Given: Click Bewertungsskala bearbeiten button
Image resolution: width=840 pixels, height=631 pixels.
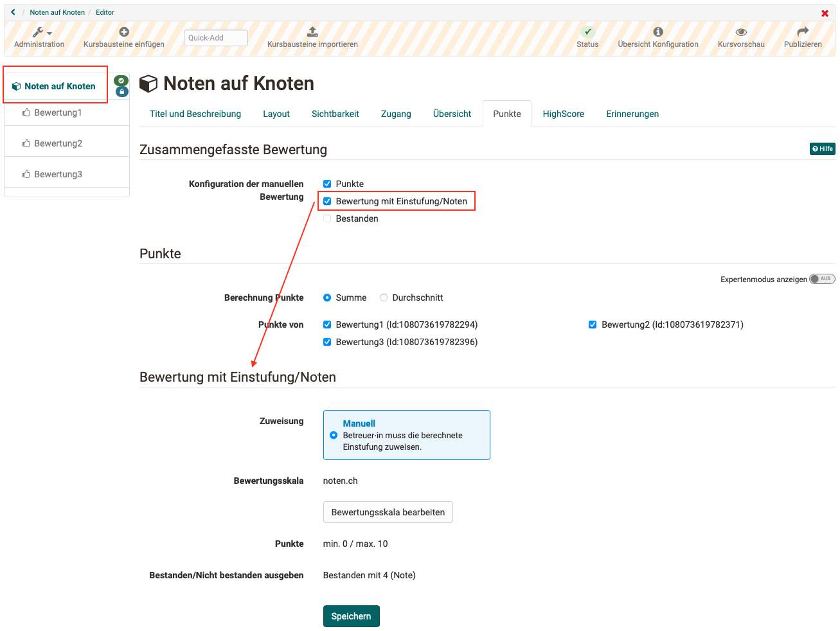Looking at the screenshot, I should 388,512.
